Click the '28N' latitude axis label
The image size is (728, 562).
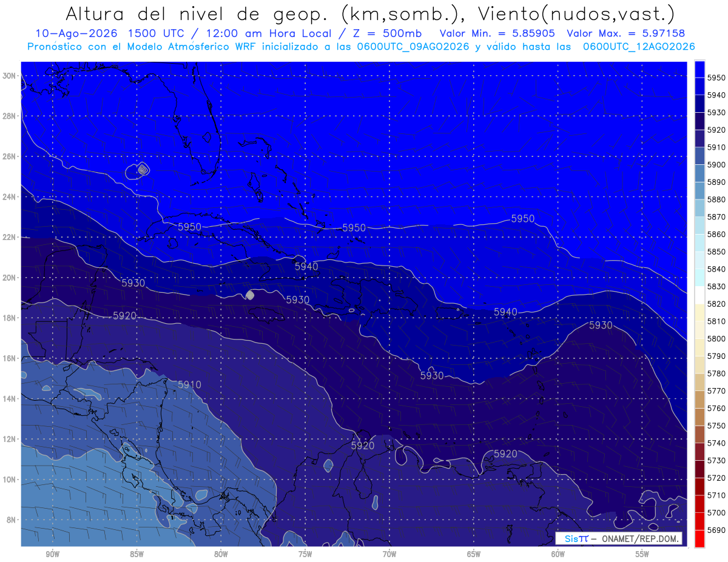coord(9,116)
